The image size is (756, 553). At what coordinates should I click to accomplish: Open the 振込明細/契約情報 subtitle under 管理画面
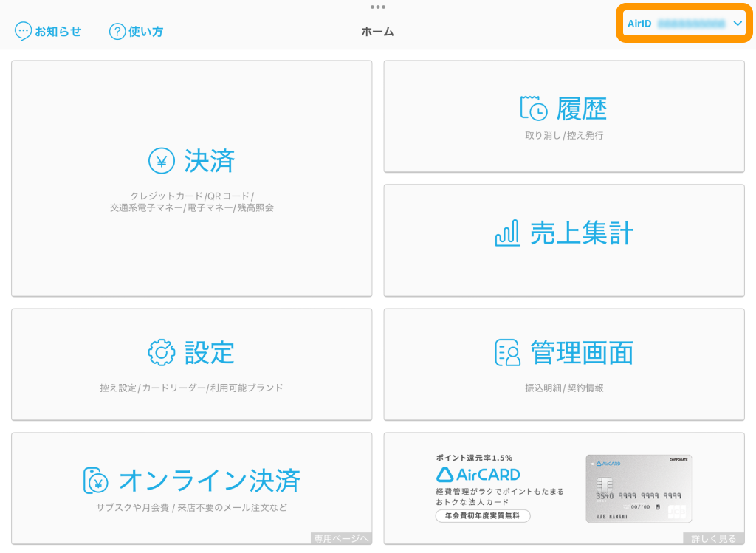coord(564,388)
